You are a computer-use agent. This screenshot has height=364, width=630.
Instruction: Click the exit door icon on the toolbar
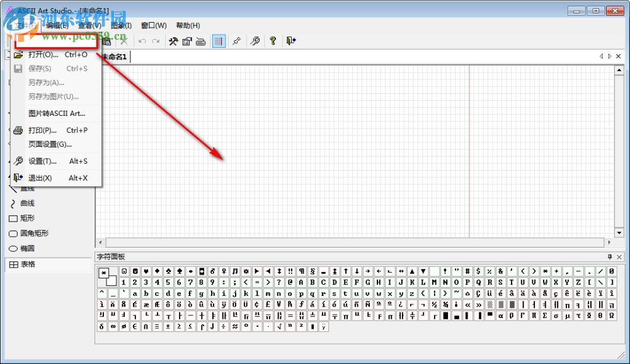(x=289, y=41)
